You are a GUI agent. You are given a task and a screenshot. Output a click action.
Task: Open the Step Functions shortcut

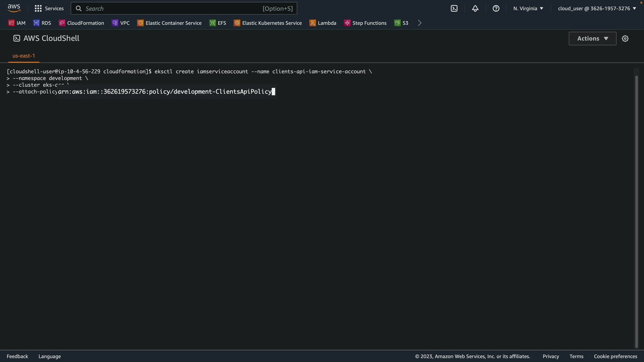click(365, 23)
